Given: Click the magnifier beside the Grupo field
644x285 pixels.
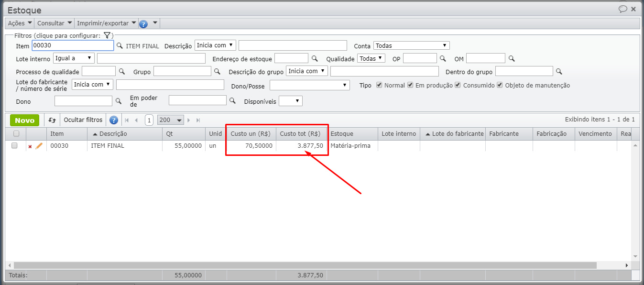Looking at the screenshot, I should point(217,72).
